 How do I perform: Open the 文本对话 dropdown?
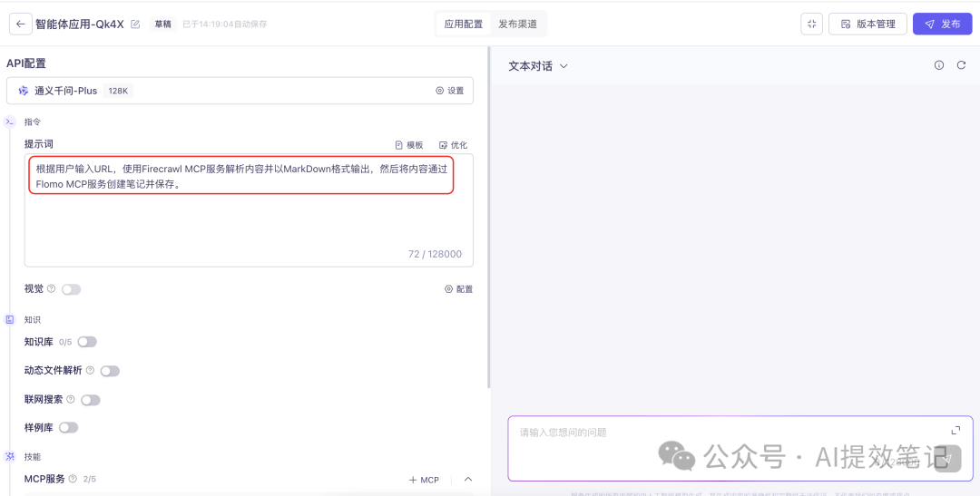538,65
